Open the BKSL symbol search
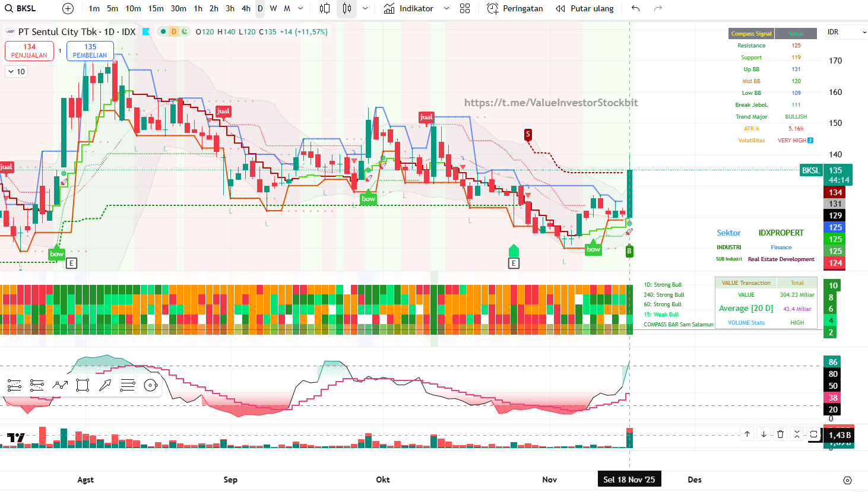 pos(21,8)
